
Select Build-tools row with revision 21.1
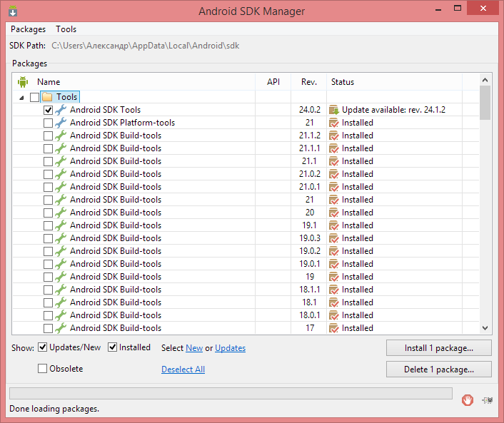click(116, 161)
